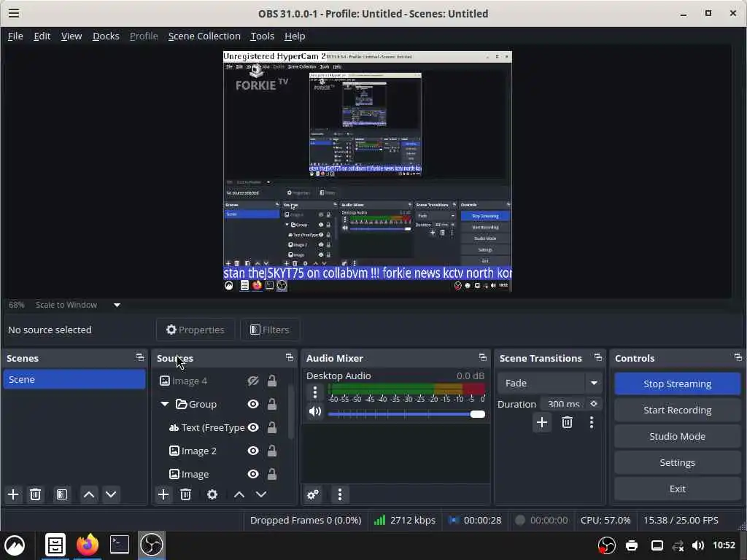Open file manager from the taskbar
The height and width of the screenshot is (560, 747).
[55, 545]
